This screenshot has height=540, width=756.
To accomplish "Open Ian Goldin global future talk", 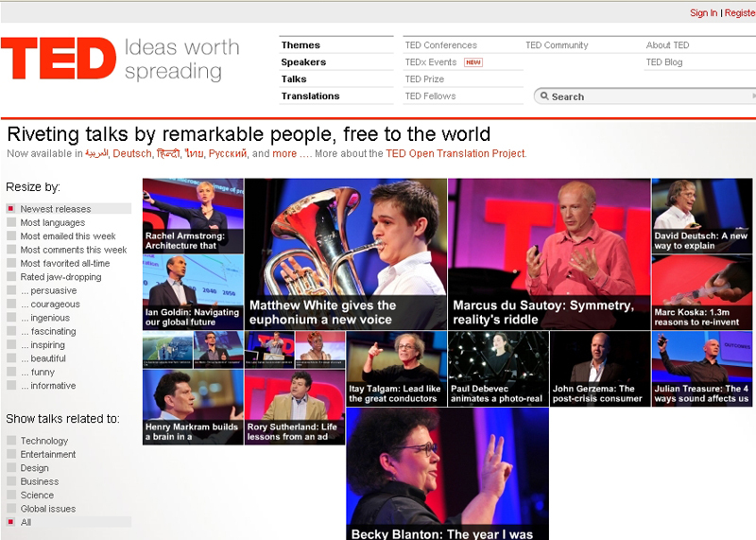I will pyautogui.click(x=193, y=292).
